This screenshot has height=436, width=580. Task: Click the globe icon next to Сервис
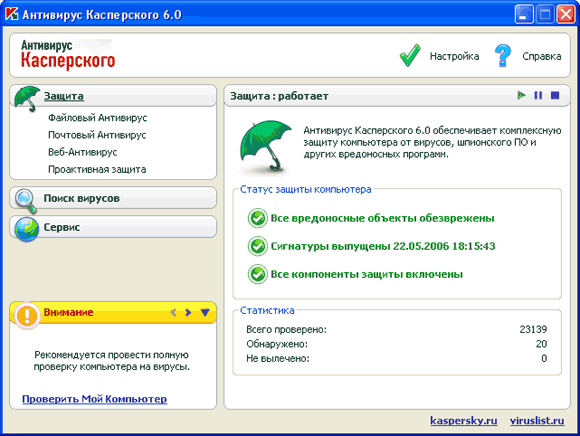click(27, 229)
